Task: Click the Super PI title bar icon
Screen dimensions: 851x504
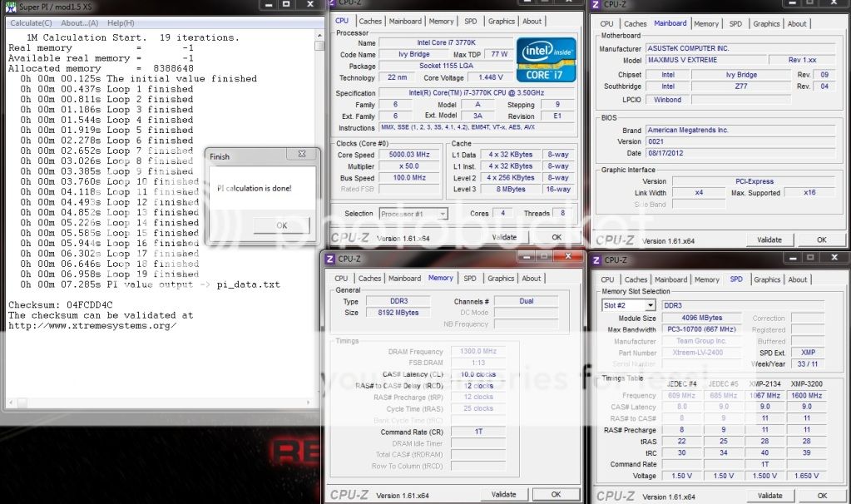Action: coord(9,7)
